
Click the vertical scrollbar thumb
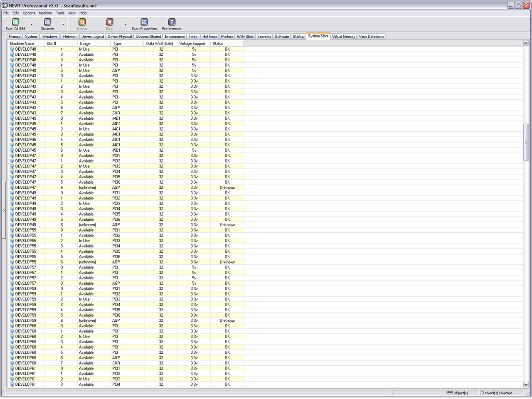526,142
